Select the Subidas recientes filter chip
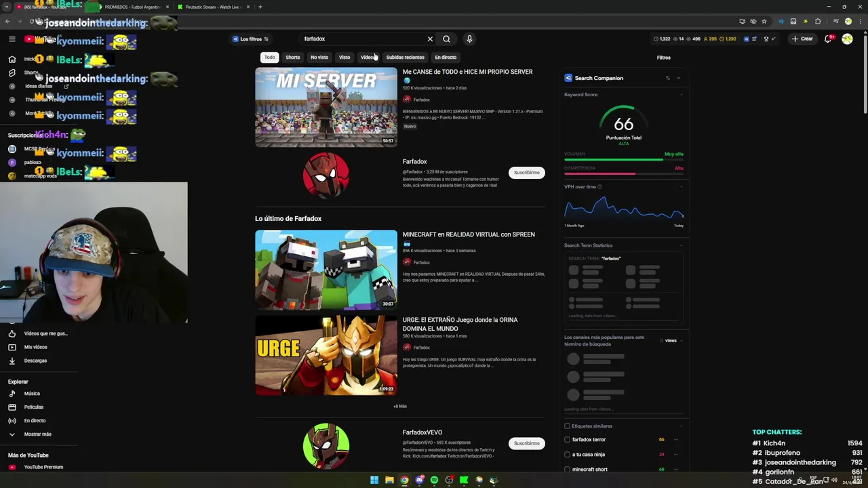The height and width of the screenshot is (488, 868). point(405,58)
